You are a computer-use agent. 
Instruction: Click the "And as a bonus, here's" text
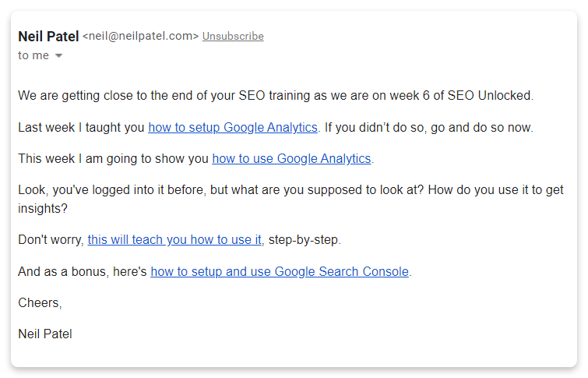(82, 271)
